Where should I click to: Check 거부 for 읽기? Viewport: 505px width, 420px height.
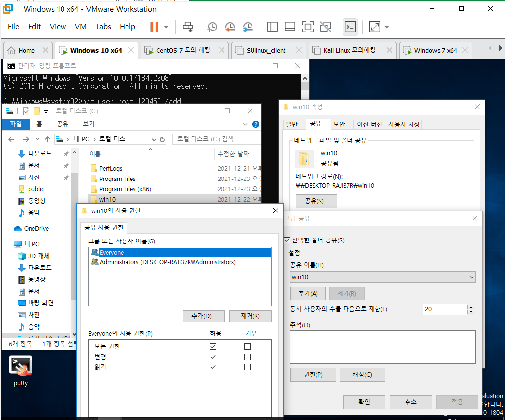pos(248,367)
